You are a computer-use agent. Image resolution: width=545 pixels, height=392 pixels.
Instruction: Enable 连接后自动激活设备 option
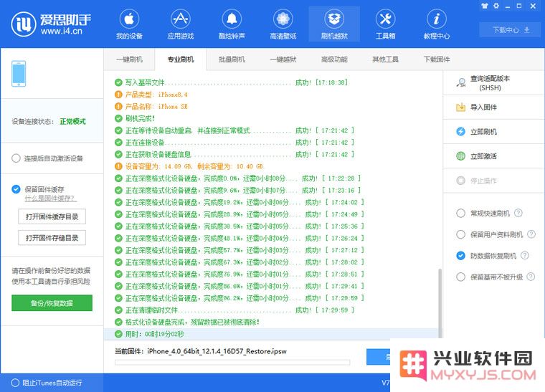tap(16, 158)
